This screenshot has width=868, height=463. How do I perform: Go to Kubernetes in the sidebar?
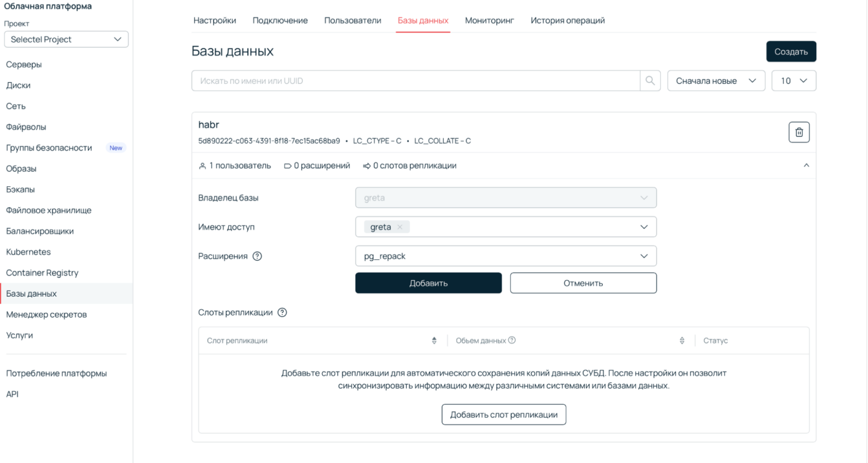(28, 252)
